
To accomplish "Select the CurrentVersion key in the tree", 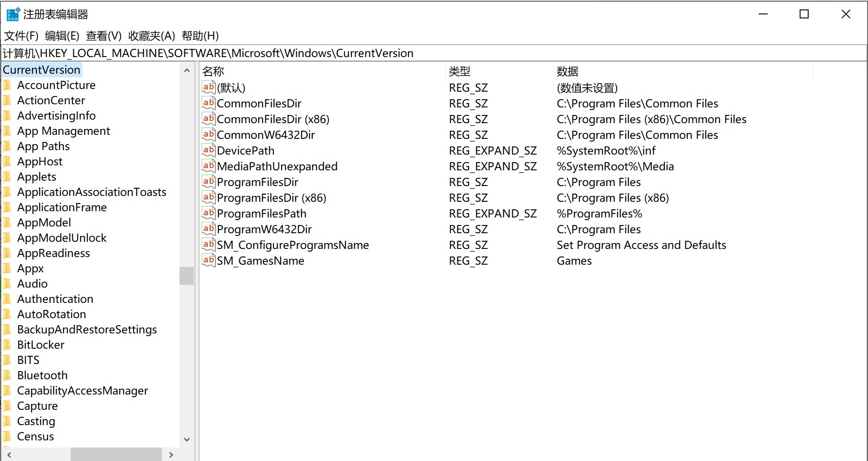I will coord(41,70).
